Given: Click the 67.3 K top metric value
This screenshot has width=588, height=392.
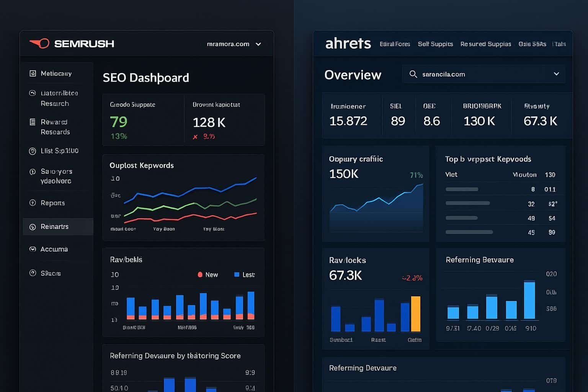Looking at the screenshot, I should coord(540,121).
